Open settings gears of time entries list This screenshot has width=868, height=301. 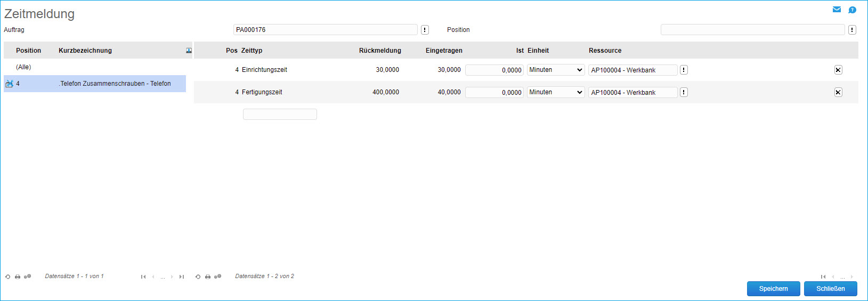click(217, 276)
